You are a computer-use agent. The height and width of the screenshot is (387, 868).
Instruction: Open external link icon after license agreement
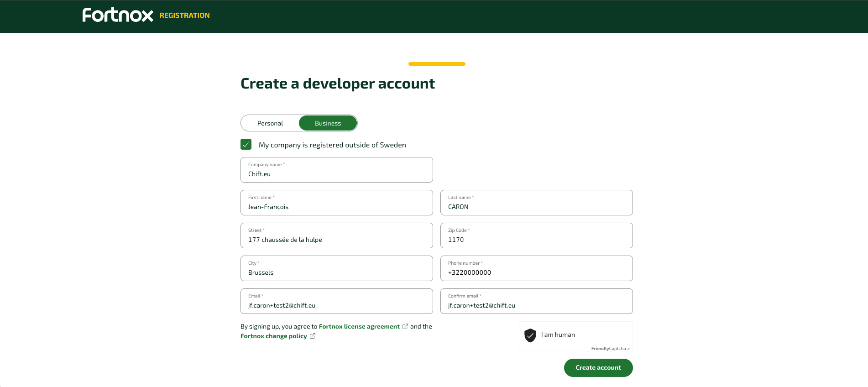click(405, 326)
